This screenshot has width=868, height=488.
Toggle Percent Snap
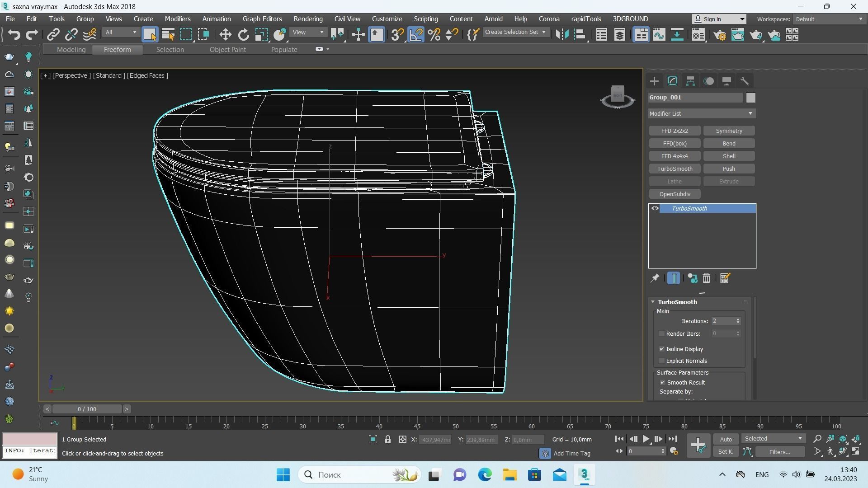(x=434, y=35)
